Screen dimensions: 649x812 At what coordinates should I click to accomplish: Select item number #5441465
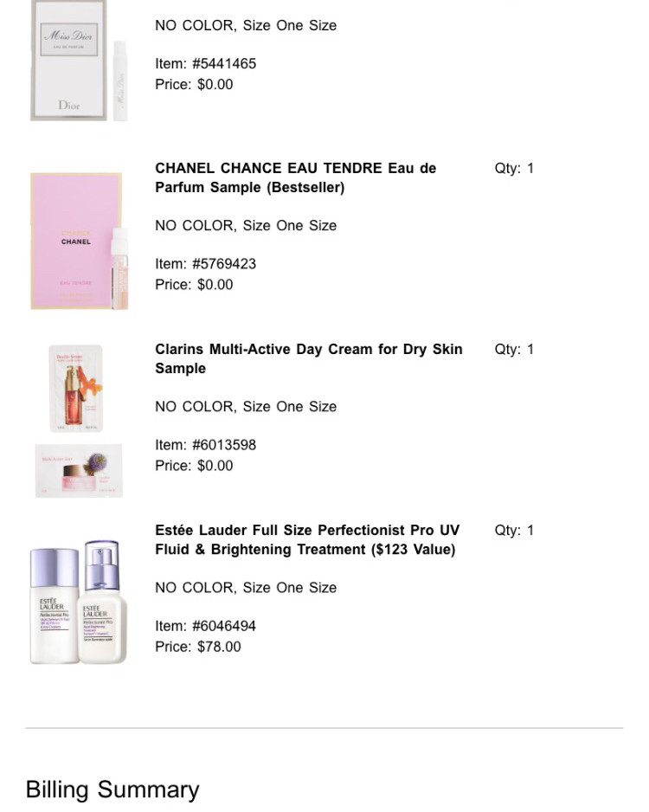click(224, 64)
